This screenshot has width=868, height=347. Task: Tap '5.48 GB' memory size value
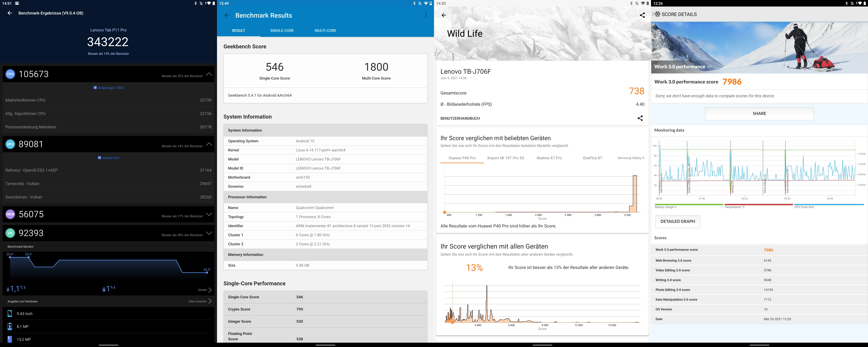[302, 266]
